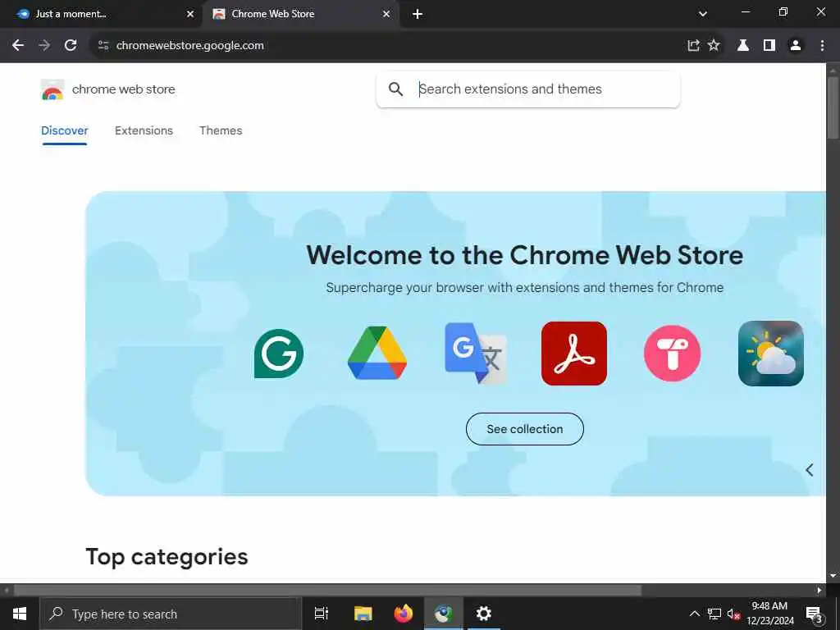Open Settings gear in the taskbar
This screenshot has width=840, height=630.
[484, 614]
